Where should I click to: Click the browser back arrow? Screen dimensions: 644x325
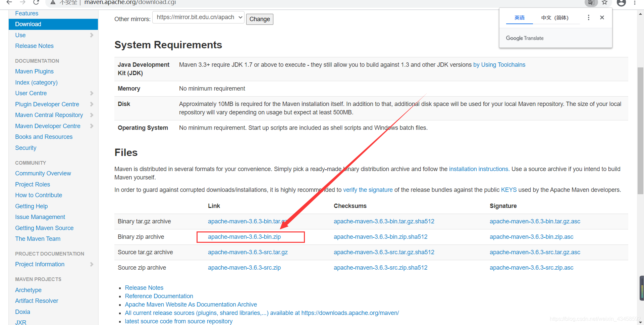9,2
